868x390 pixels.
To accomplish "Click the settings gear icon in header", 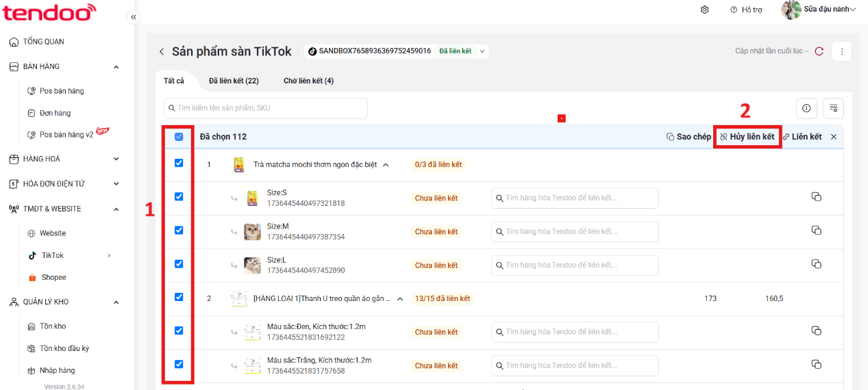I will pyautogui.click(x=705, y=10).
